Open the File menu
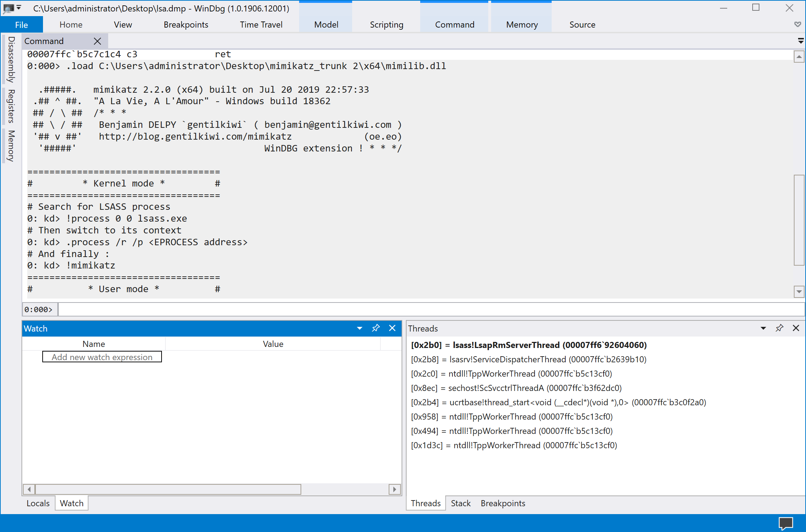The image size is (806, 532). tap(21, 25)
